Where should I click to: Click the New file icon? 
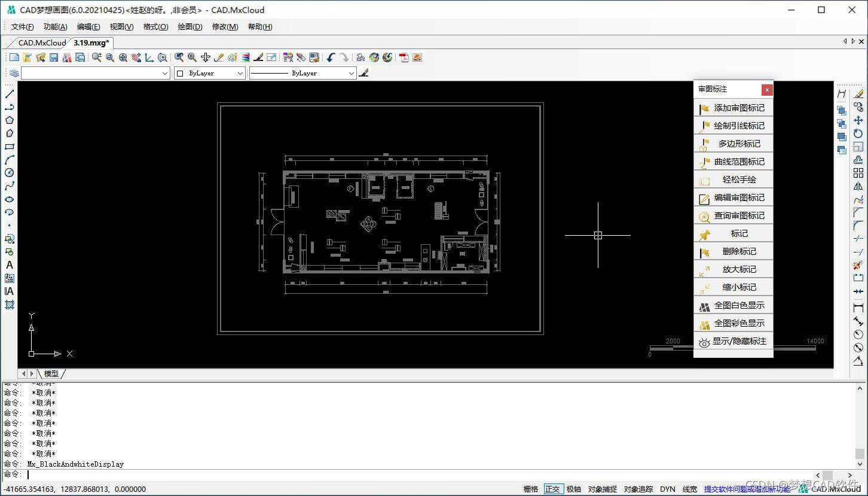click(14, 57)
